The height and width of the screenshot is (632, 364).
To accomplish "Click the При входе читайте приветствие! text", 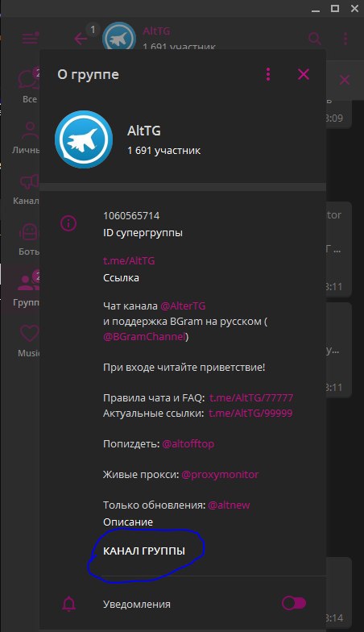I will pyautogui.click(x=184, y=368).
